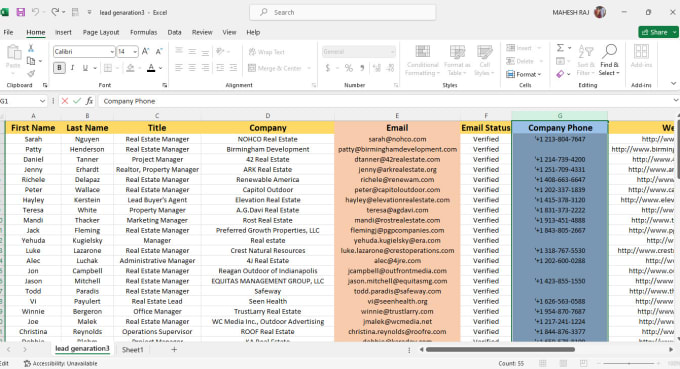This screenshot has height=369, width=680.
Task: Activate the Format Painter brush
Action: [31, 74]
